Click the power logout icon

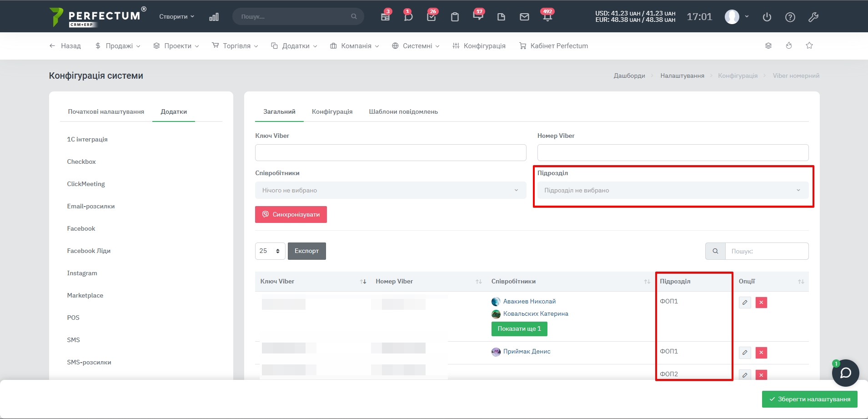pos(767,17)
